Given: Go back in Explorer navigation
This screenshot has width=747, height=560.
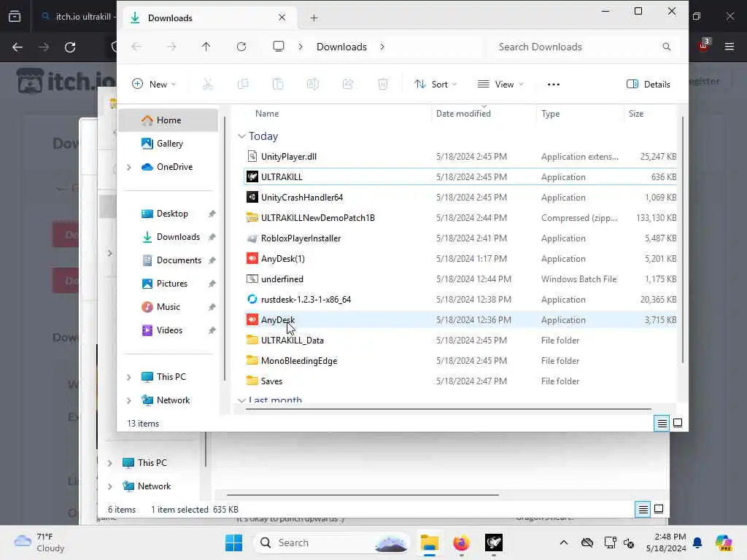Looking at the screenshot, I should [x=136, y=47].
